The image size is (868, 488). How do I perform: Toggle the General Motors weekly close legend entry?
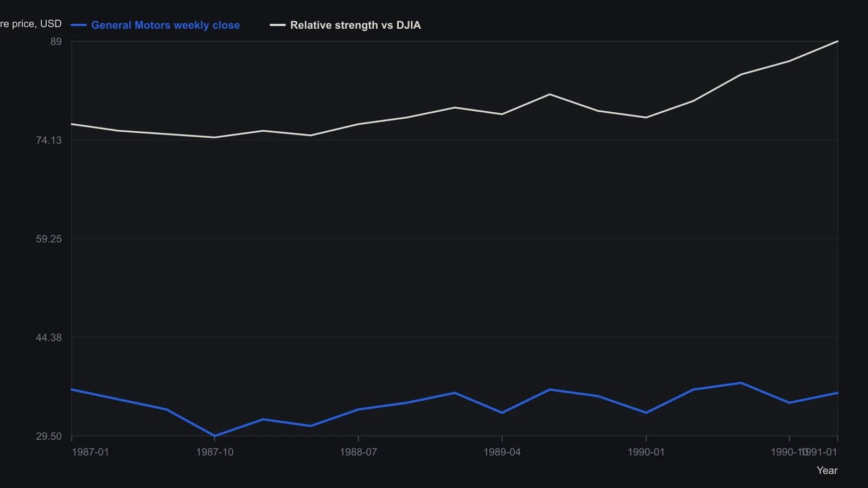pos(155,25)
